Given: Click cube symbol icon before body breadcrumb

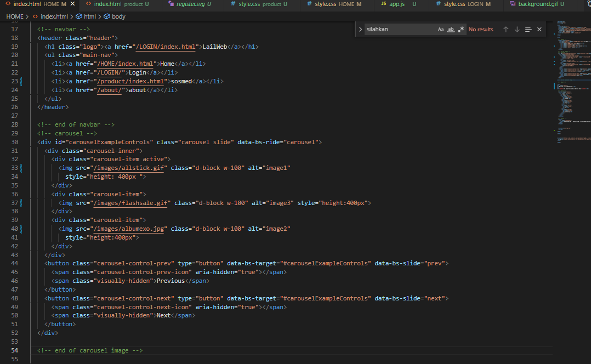Looking at the screenshot, I should click(107, 16).
